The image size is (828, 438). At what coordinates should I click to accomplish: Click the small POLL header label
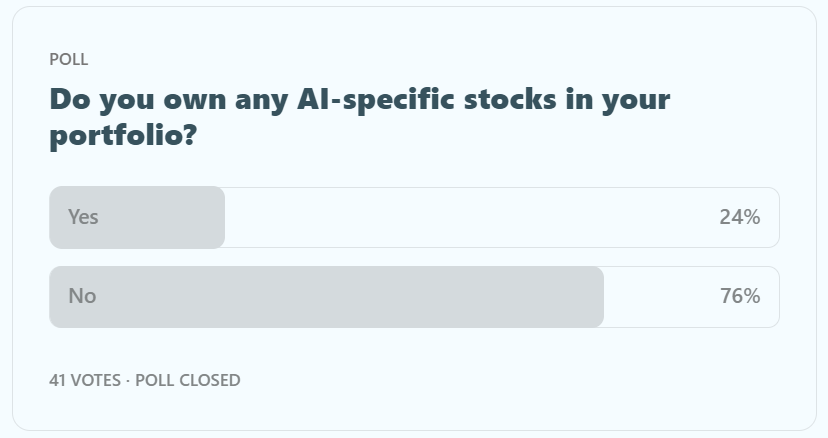coord(69,59)
